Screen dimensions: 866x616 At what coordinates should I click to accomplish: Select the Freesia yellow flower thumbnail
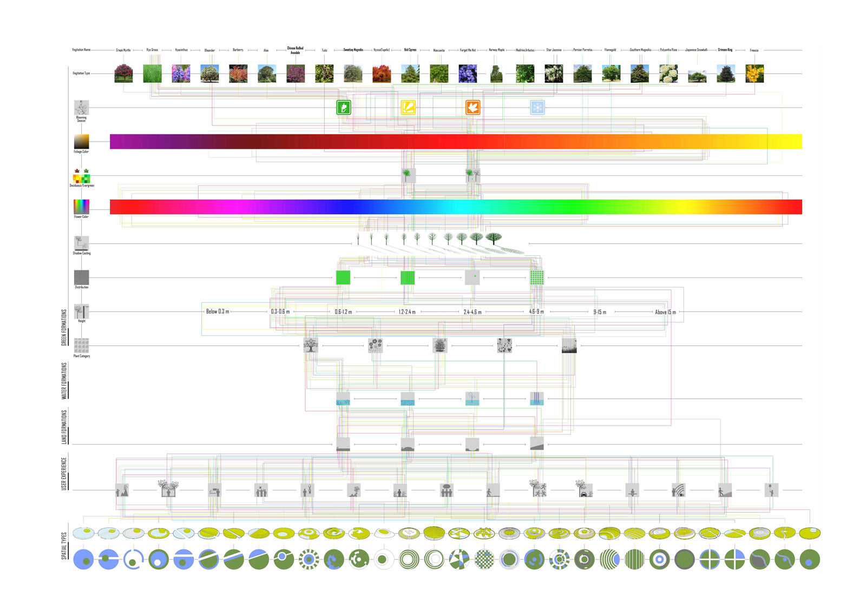(755, 74)
